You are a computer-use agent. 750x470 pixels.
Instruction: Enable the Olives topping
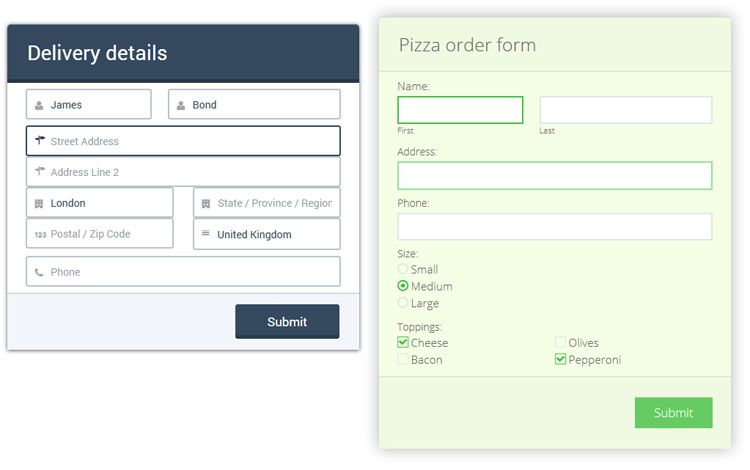(561, 343)
